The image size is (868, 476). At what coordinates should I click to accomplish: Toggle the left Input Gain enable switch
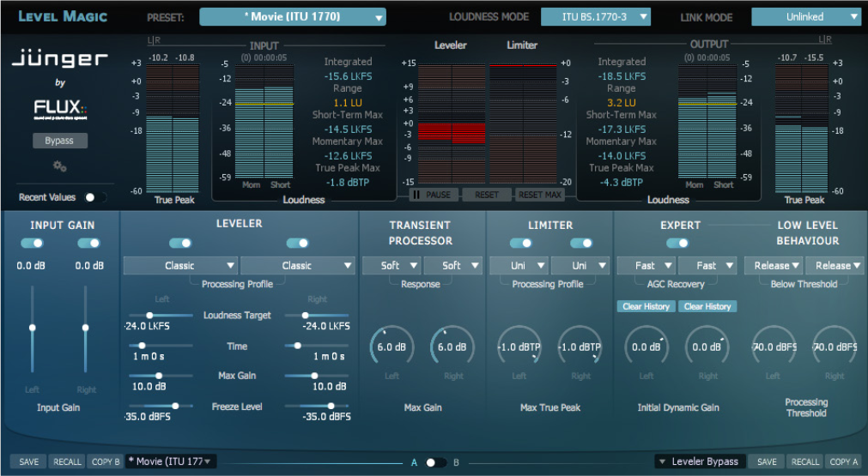click(x=33, y=244)
